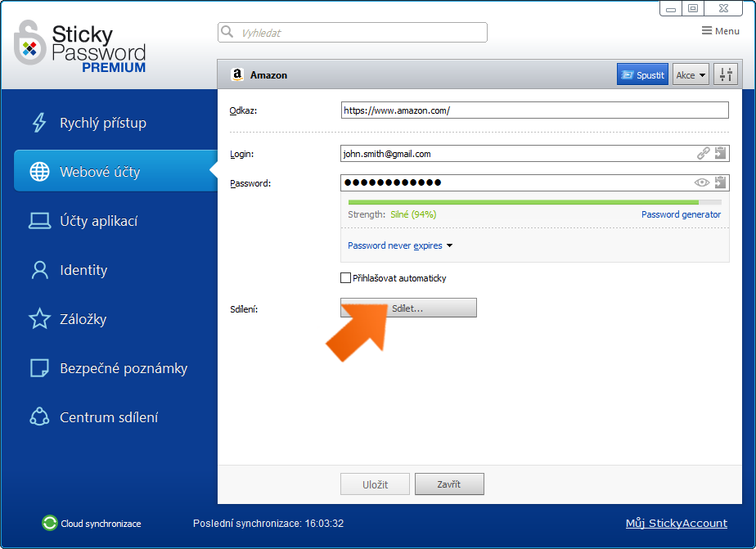Image resolution: width=756 pixels, height=549 pixels.
Task: Copy login using clipboard icon
Action: coord(720,153)
